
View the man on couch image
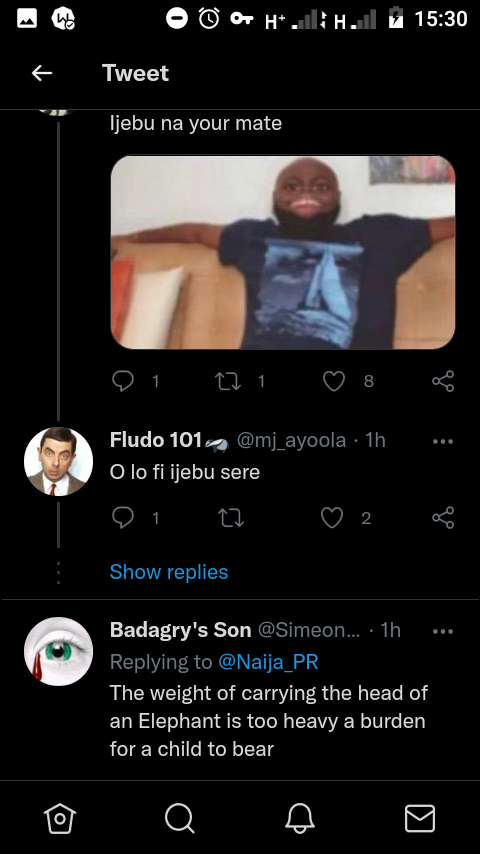tap(283, 252)
